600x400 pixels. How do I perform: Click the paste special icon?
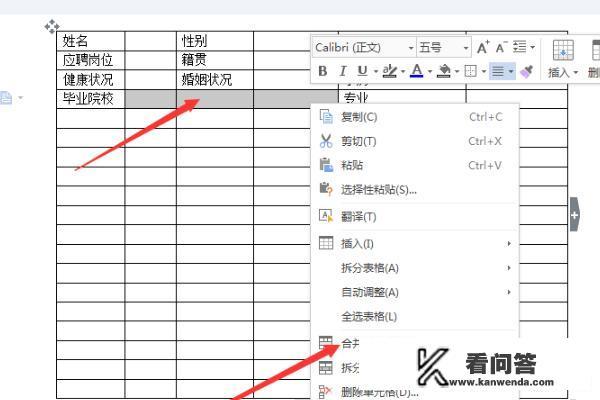point(326,189)
